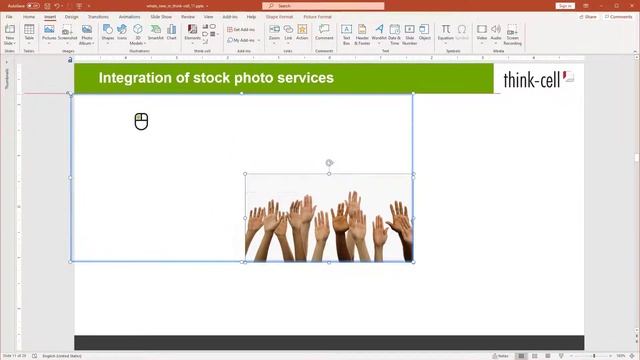The image size is (640, 360).
Task: Click the Undo icon in title bar
Action: [57, 6]
